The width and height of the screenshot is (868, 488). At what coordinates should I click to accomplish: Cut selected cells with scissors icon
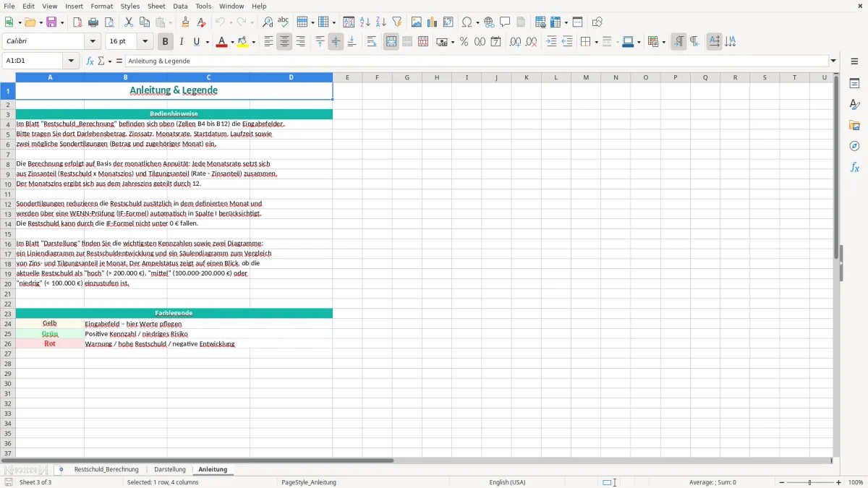(128, 22)
